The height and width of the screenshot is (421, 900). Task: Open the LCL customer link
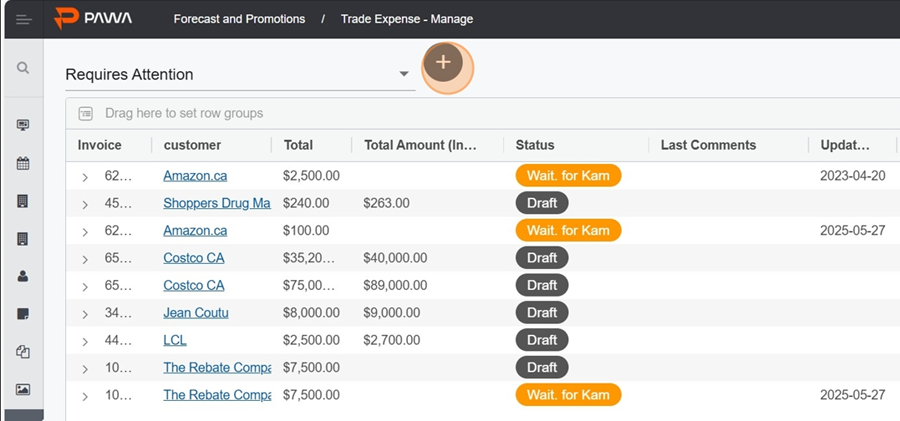[x=174, y=340]
